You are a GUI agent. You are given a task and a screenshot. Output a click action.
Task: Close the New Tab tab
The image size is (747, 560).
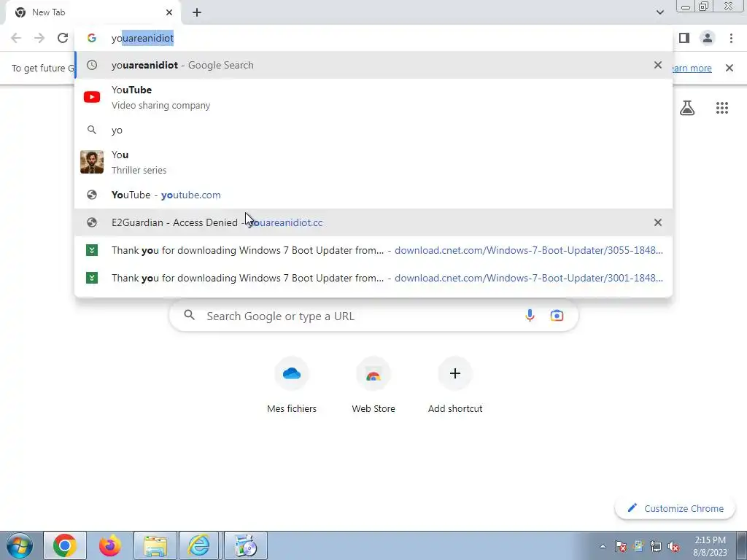click(x=169, y=12)
